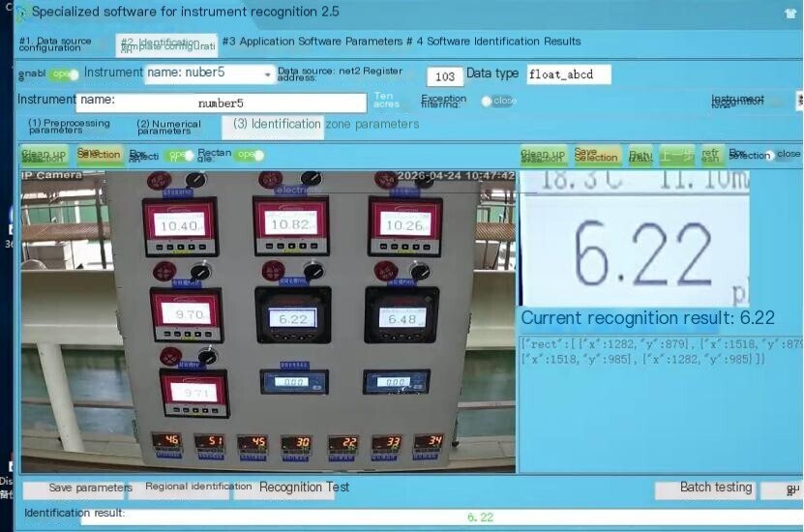Click the refresh button in right toolbar

711,155
